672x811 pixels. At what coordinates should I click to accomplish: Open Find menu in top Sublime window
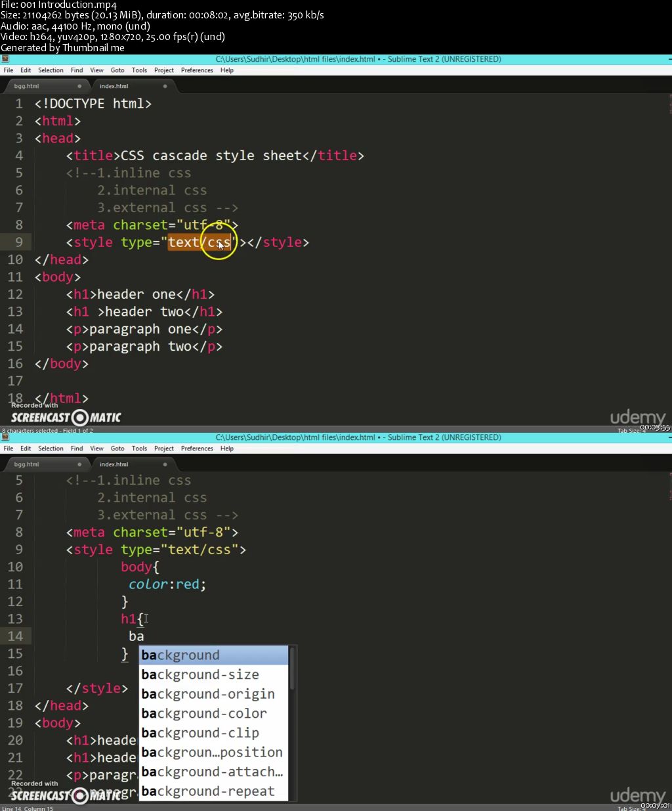[x=77, y=70]
